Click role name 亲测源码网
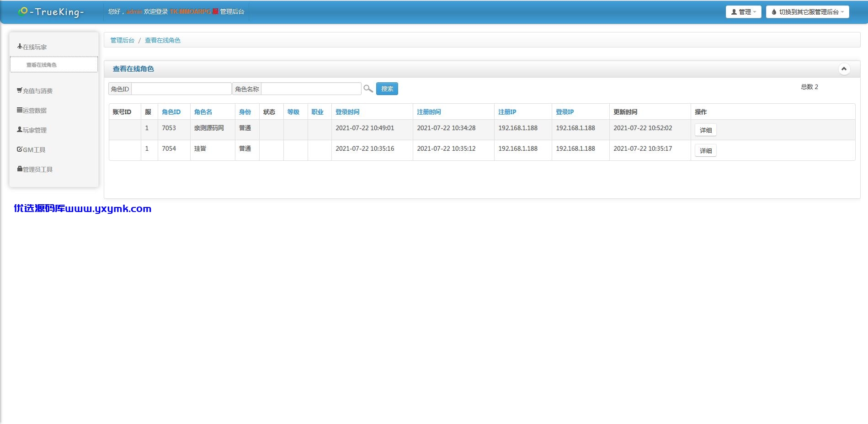868x424 pixels. (209, 128)
